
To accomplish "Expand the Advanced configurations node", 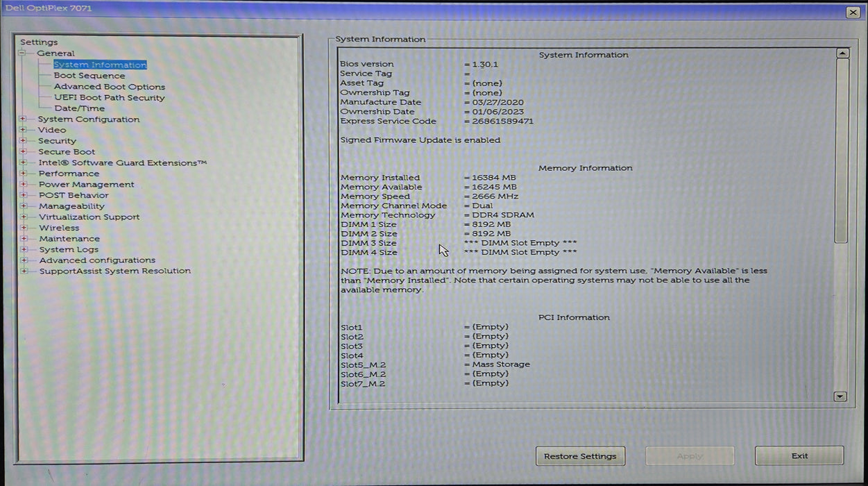I will point(23,260).
